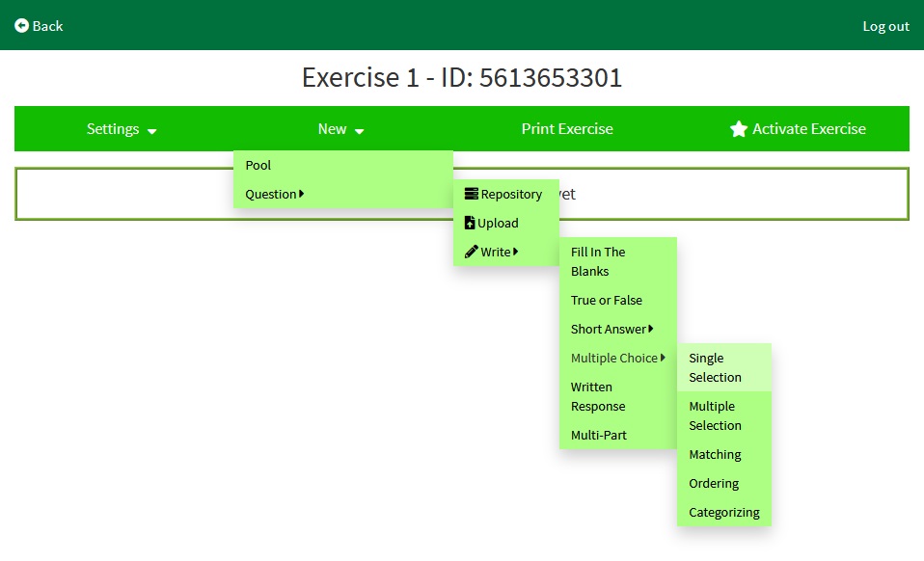Click the star icon beside Activate Exercise
Image resolution: width=924 pixels, height=561 pixels.
(739, 129)
